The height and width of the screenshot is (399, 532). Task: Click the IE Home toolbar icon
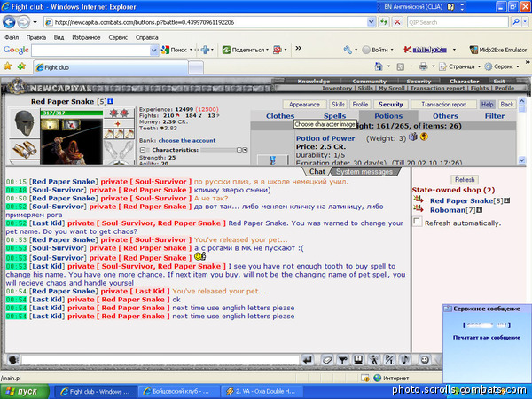[379, 66]
